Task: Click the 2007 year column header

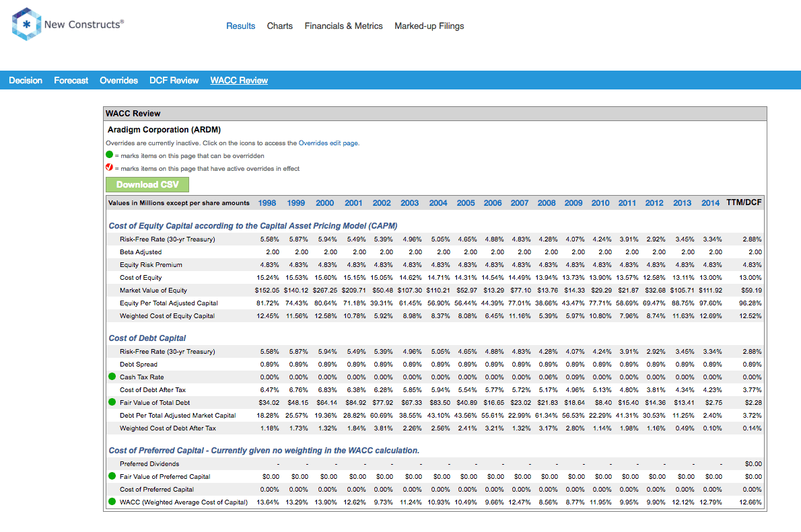Action: (x=520, y=203)
